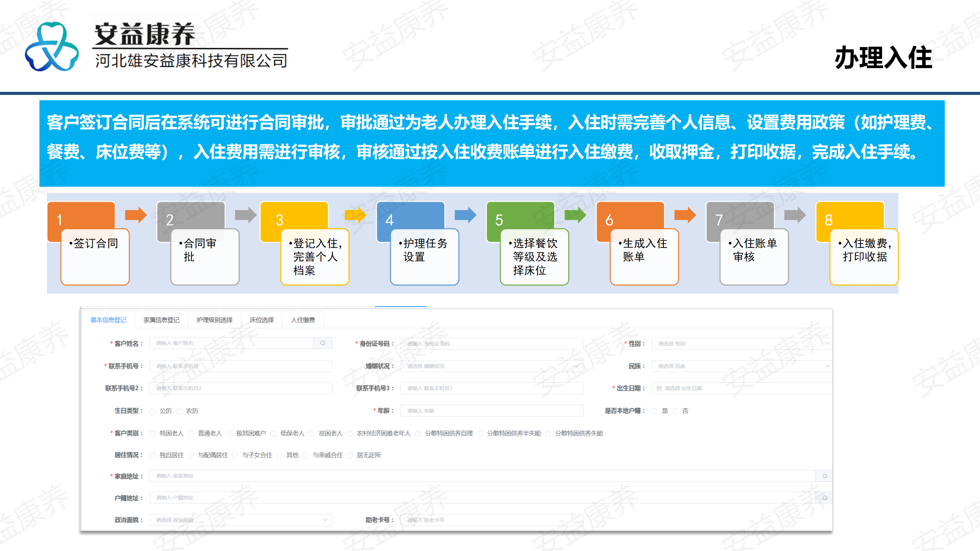Click the 助老卡号 input field

[492, 520]
